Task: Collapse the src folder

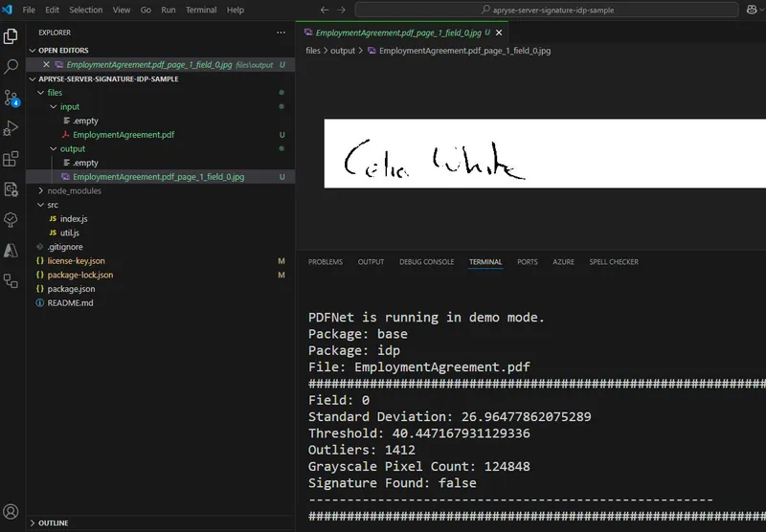Action: tap(40, 205)
